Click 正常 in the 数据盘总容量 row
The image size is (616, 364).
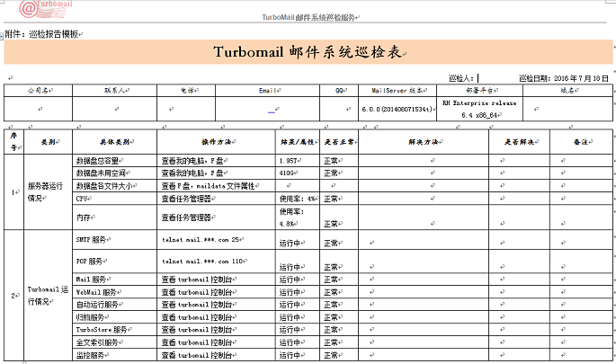[x=332, y=161]
